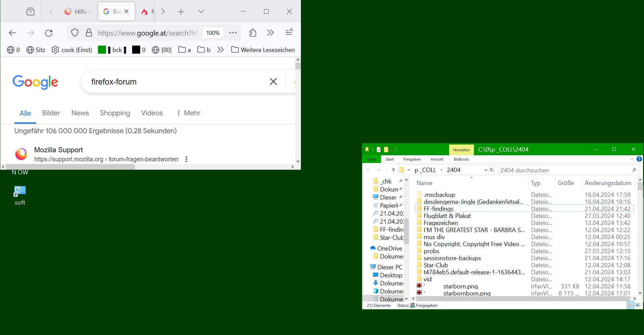Screen dimensions: 644x335
Task: Open the Bilder search tab
Action: [51, 113]
